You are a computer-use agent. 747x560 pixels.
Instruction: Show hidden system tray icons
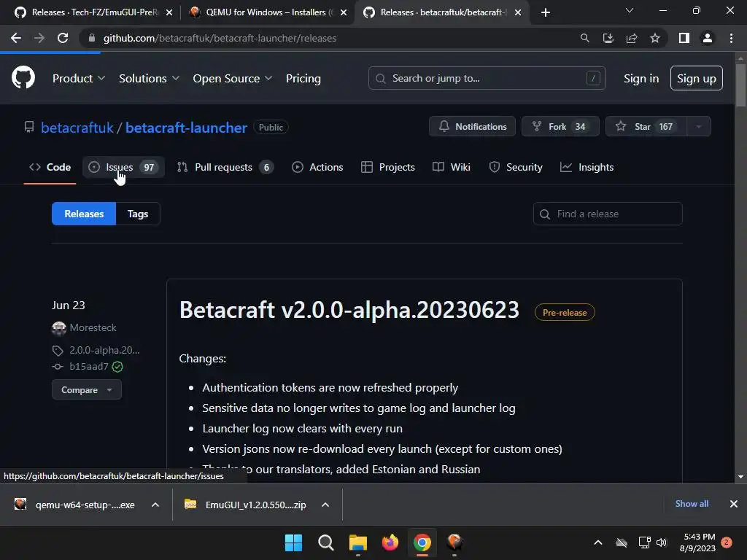coord(598,542)
